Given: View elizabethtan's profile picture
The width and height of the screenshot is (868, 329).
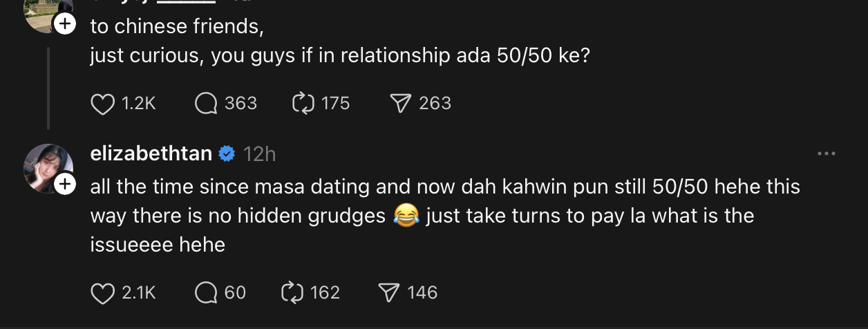Looking at the screenshot, I should point(48,168).
